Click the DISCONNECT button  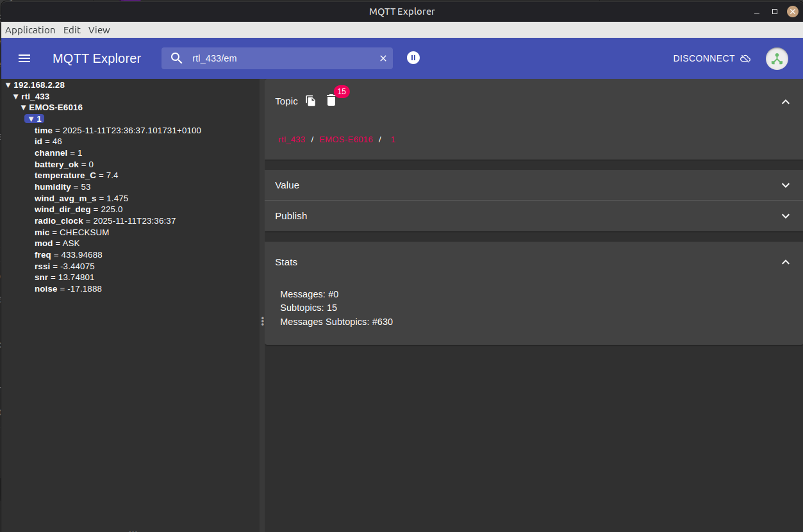tap(704, 58)
